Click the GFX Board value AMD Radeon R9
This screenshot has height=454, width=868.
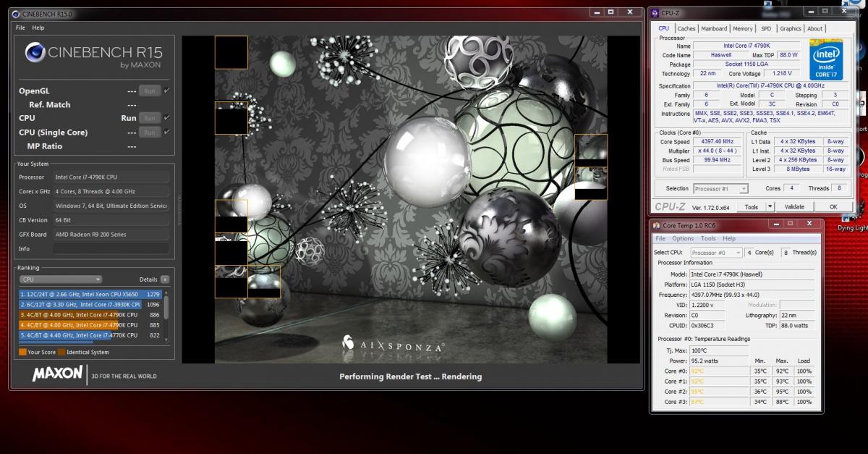tap(111, 235)
